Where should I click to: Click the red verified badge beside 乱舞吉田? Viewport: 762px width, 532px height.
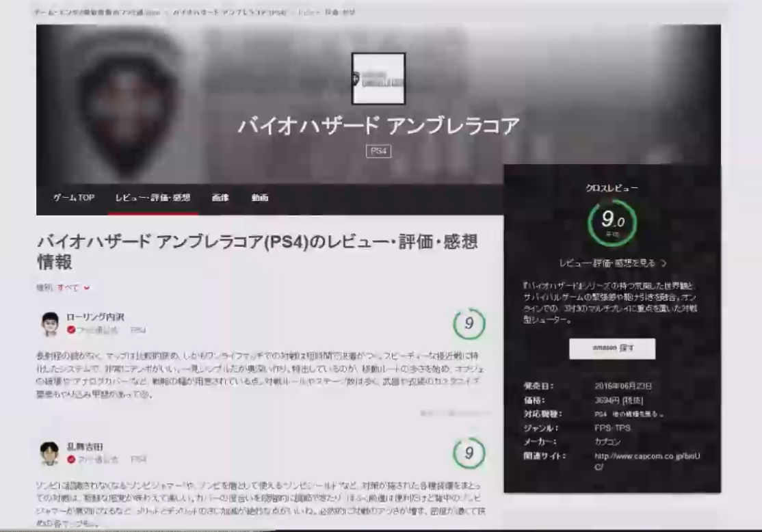(x=71, y=459)
